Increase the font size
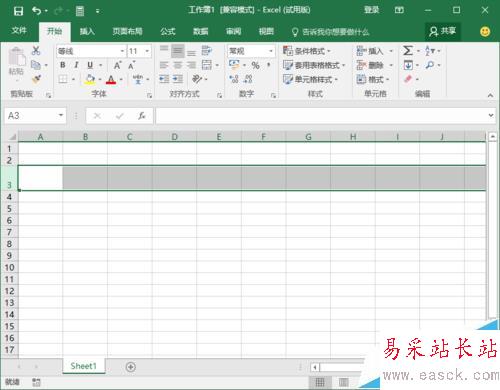This screenshot has height=390, width=500. 118,65
